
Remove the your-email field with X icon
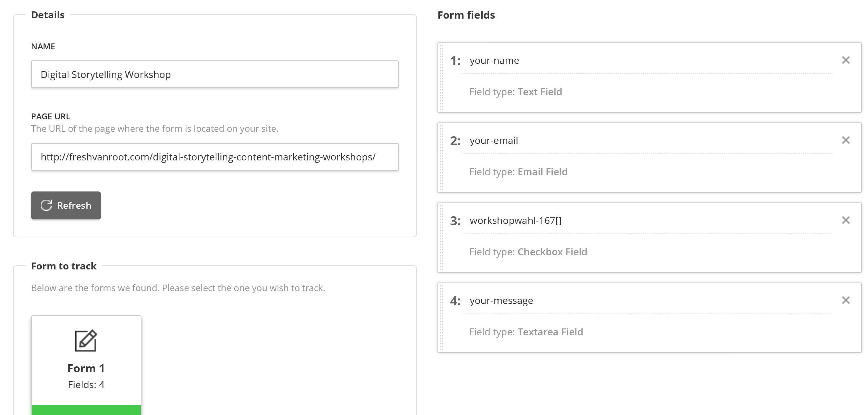846,140
